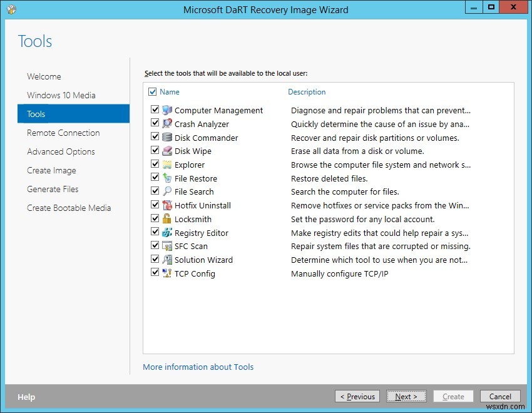The height and width of the screenshot is (413, 532).
Task: Click the Next button
Action: click(406, 396)
